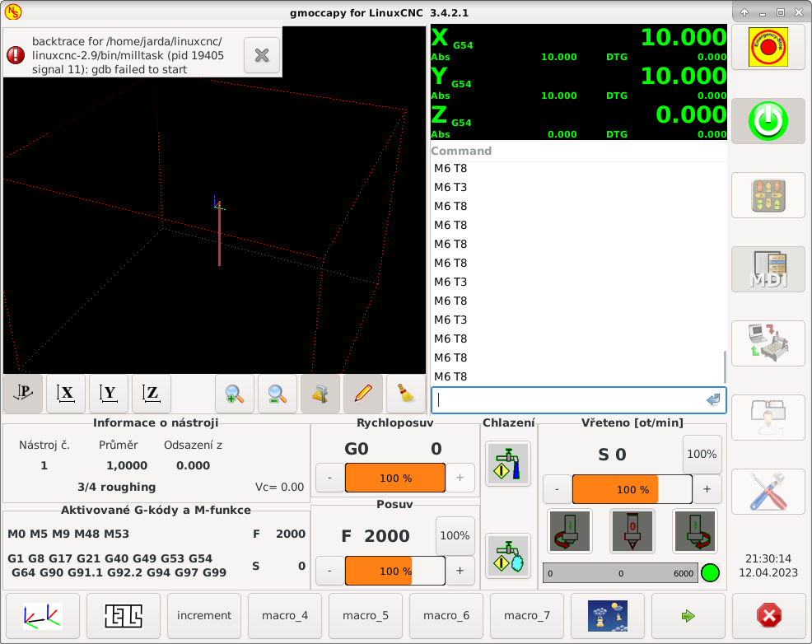Click the zoom out view icon
Viewport: 812px width, 644px height.
[x=278, y=394]
